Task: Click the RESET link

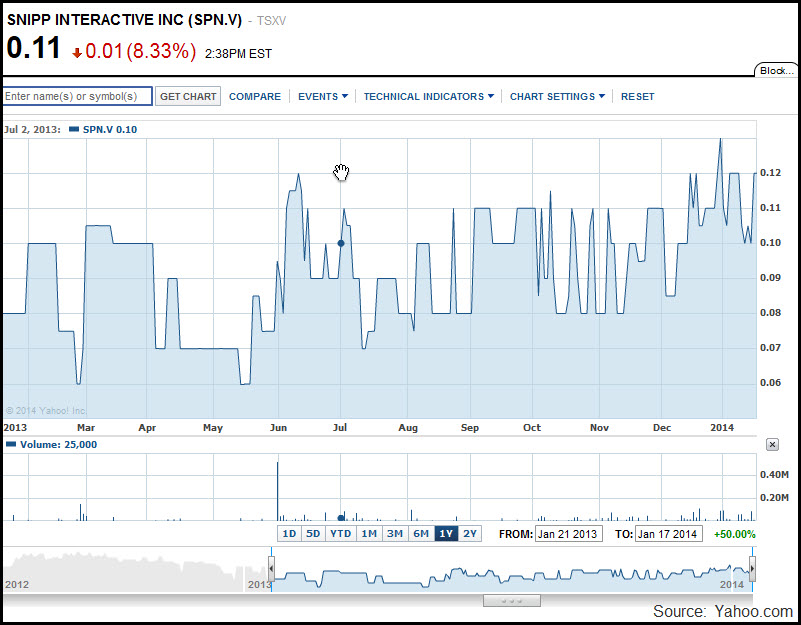Action: [638, 97]
